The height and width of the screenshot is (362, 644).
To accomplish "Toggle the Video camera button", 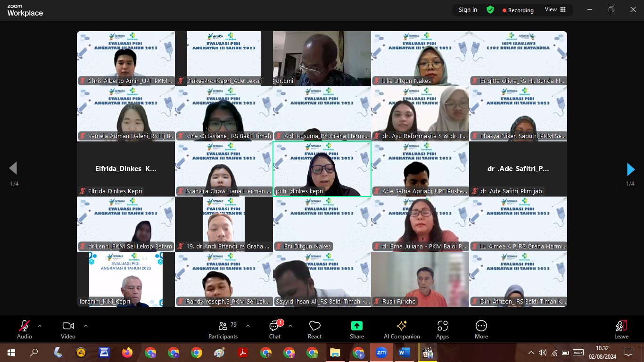I will [x=68, y=329].
